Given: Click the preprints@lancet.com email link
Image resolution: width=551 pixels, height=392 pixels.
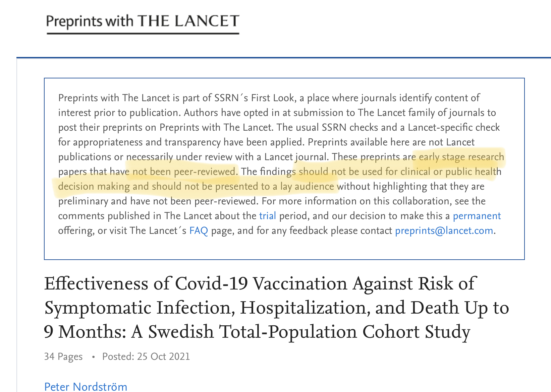Looking at the screenshot, I should coord(444,231).
